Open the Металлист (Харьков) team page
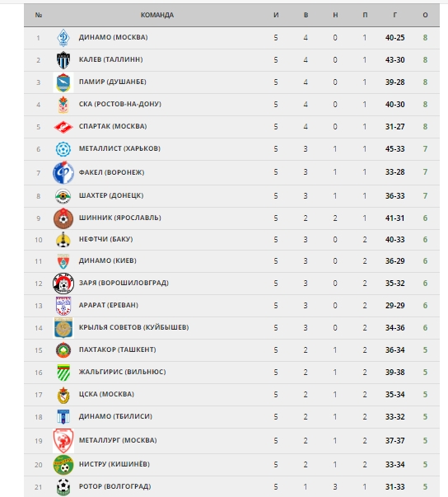448x497 pixels. pyautogui.click(x=119, y=148)
